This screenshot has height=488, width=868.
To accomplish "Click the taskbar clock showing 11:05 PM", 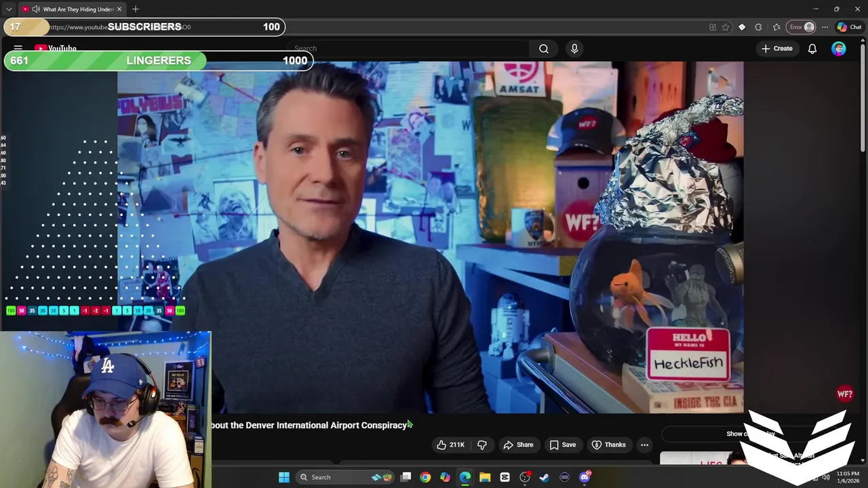I will (848, 477).
